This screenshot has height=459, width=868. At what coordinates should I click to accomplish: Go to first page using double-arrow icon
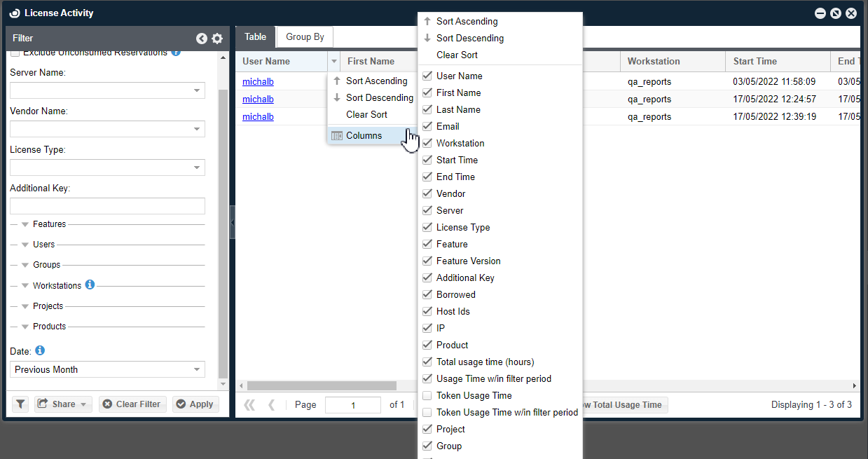pyautogui.click(x=249, y=404)
